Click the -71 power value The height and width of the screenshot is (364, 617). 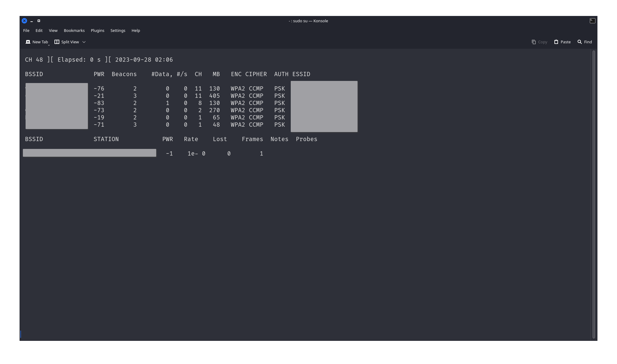tap(99, 125)
